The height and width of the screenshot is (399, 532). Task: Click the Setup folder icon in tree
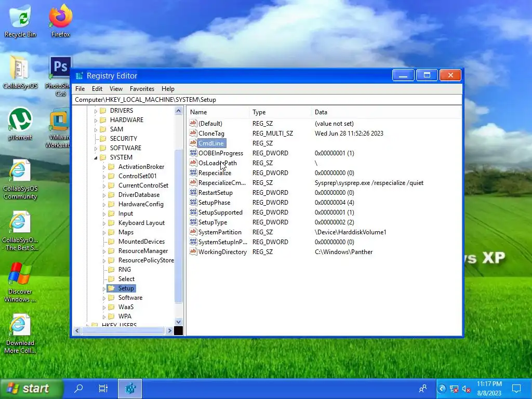point(111,288)
